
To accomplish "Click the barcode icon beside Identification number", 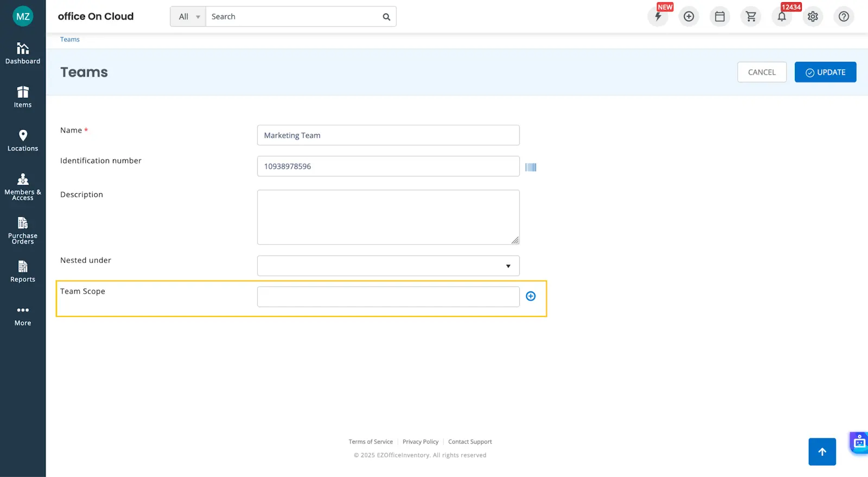I will pyautogui.click(x=531, y=167).
